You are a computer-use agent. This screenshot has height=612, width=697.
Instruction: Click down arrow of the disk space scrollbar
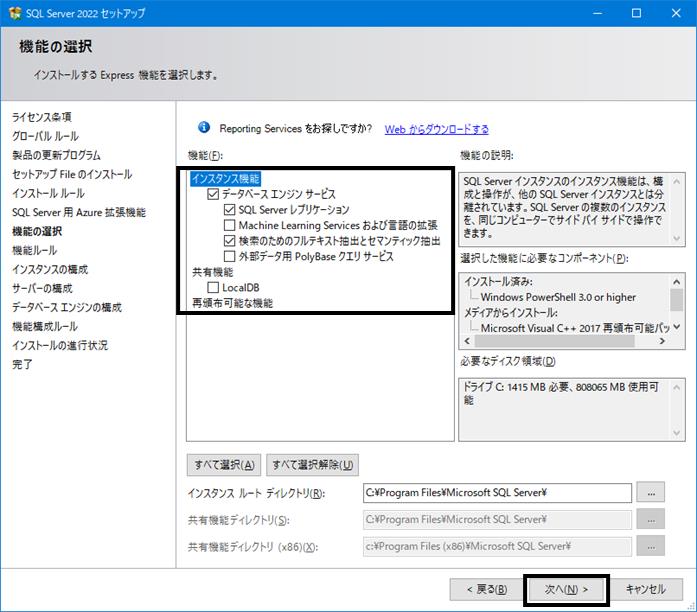coord(677,433)
